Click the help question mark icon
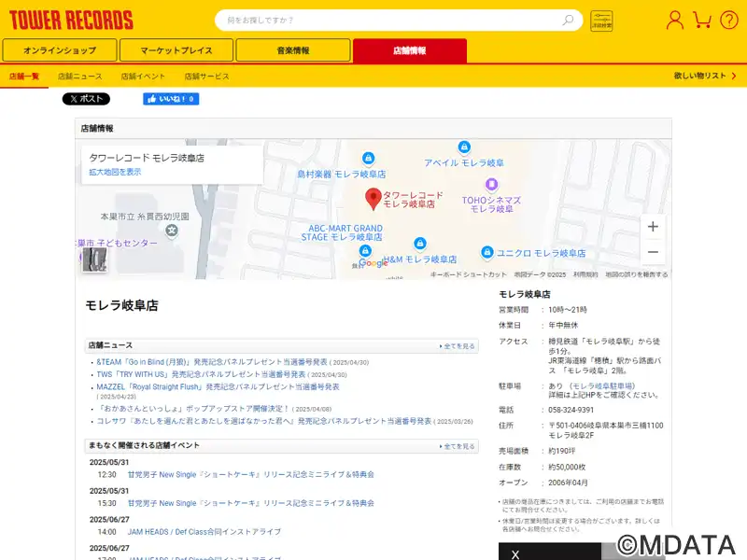747x560 pixels. click(x=729, y=20)
